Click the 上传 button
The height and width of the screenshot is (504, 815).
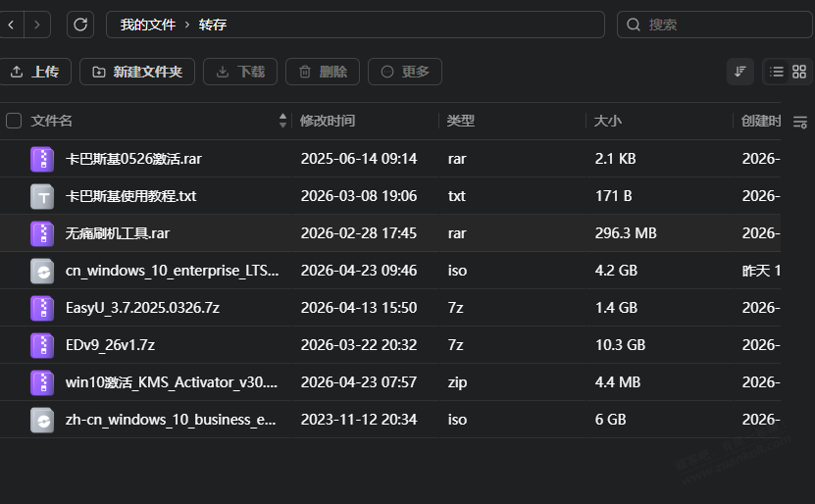pos(34,72)
